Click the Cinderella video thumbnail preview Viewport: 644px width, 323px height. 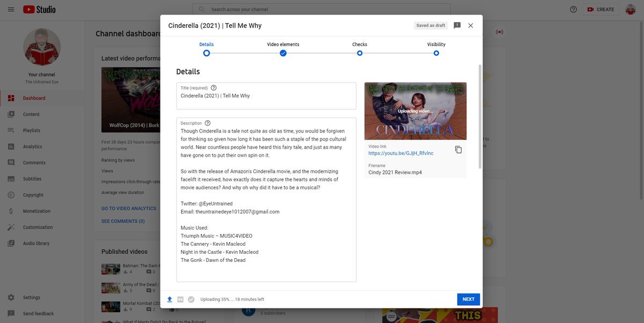[415, 111]
